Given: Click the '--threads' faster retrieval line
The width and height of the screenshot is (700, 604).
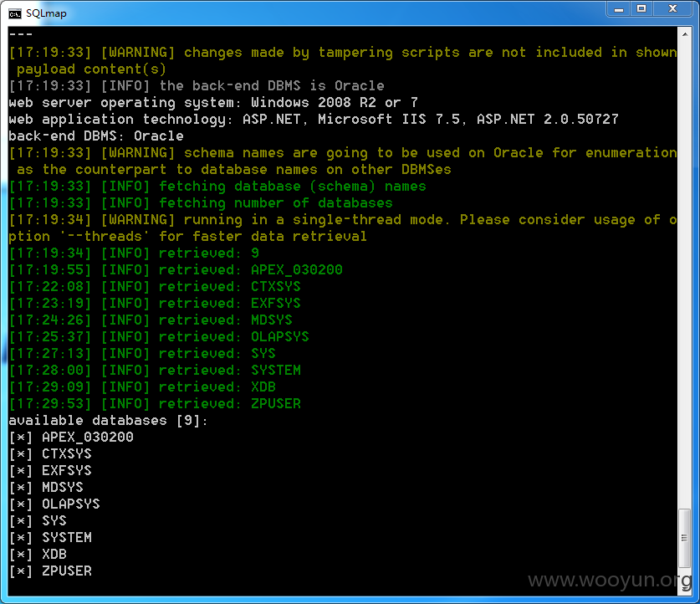Looking at the screenshot, I should point(187,237).
